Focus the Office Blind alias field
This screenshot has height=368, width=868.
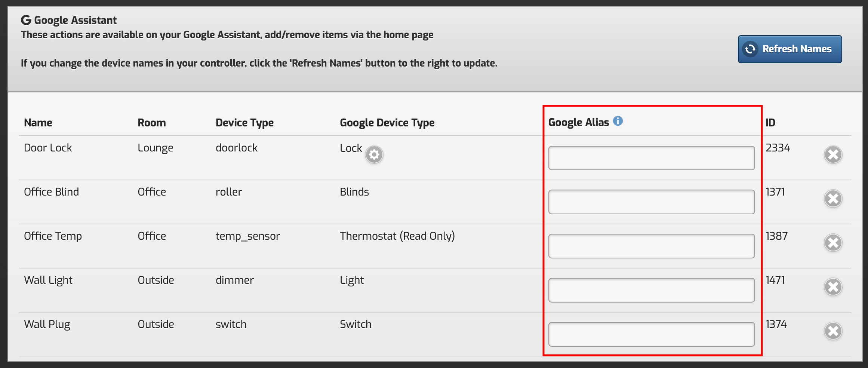[652, 202]
